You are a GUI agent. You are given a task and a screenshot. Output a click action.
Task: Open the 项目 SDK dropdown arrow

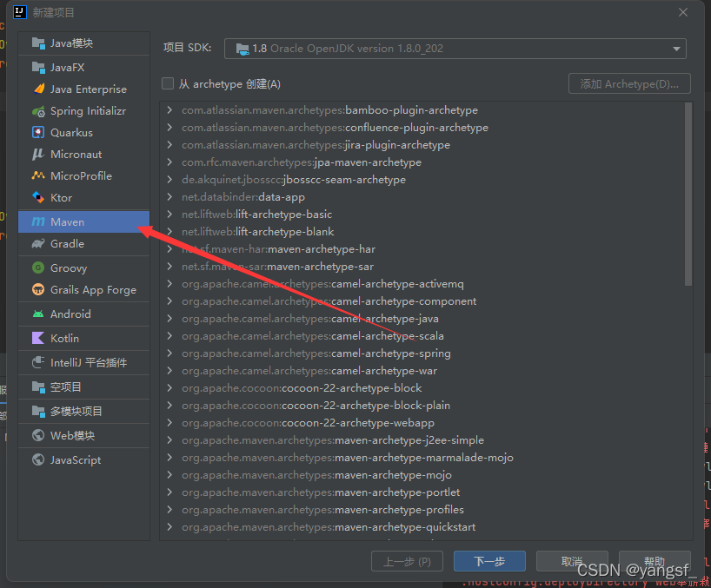click(676, 49)
